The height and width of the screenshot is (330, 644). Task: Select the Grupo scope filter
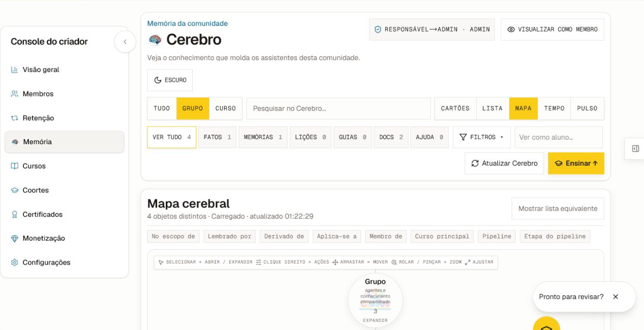[193, 109]
